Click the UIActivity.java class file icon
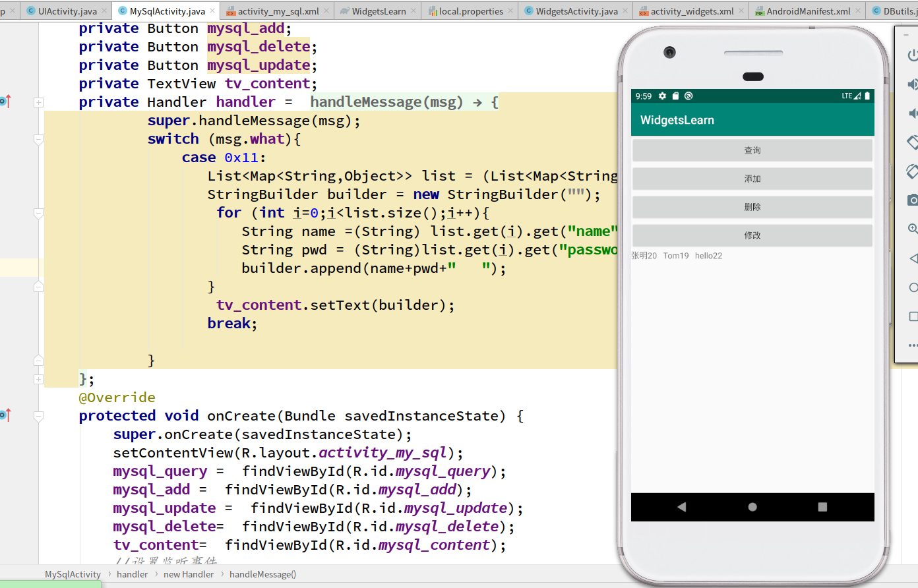 click(x=30, y=11)
